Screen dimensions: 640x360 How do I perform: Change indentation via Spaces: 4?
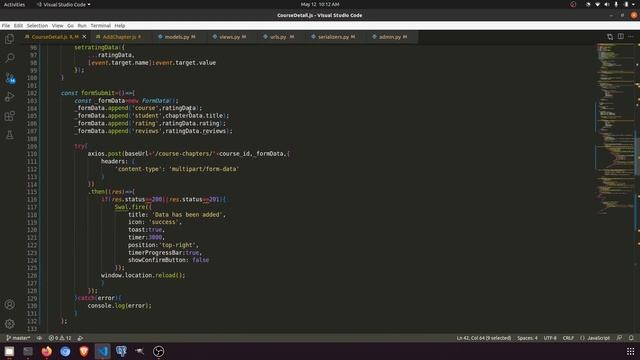(527, 338)
